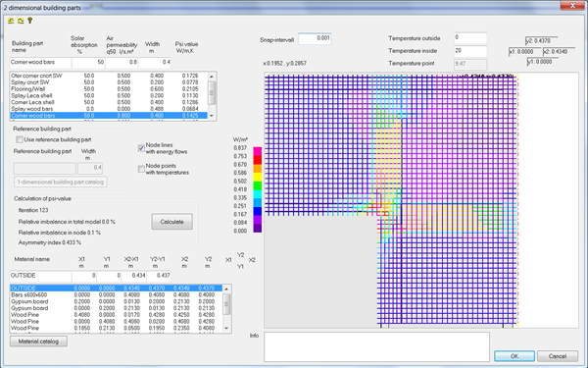Open help with the question mark icon
This screenshot has width=588, height=368.
click(30, 21)
